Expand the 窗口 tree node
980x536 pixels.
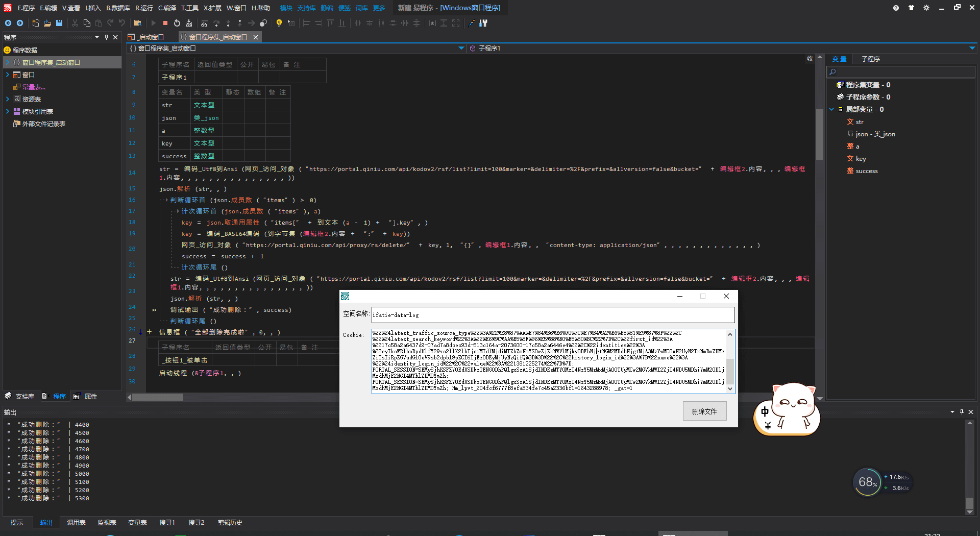tap(8, 75)
